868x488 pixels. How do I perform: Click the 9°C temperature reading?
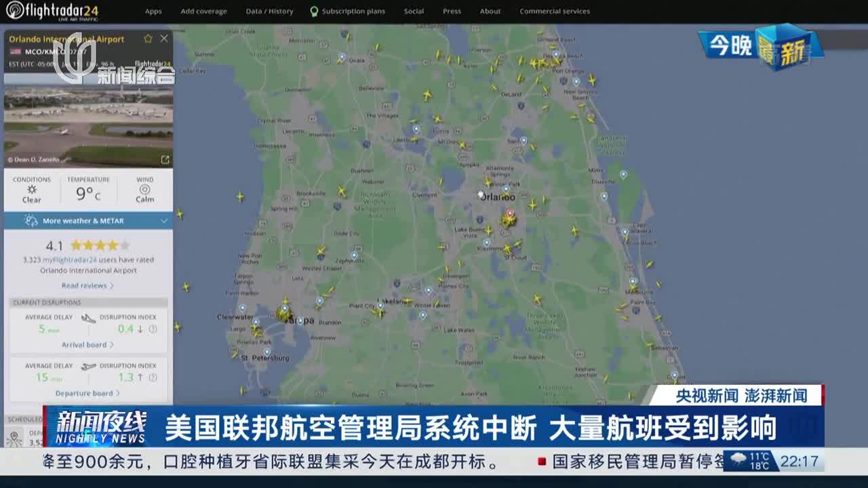88,194
